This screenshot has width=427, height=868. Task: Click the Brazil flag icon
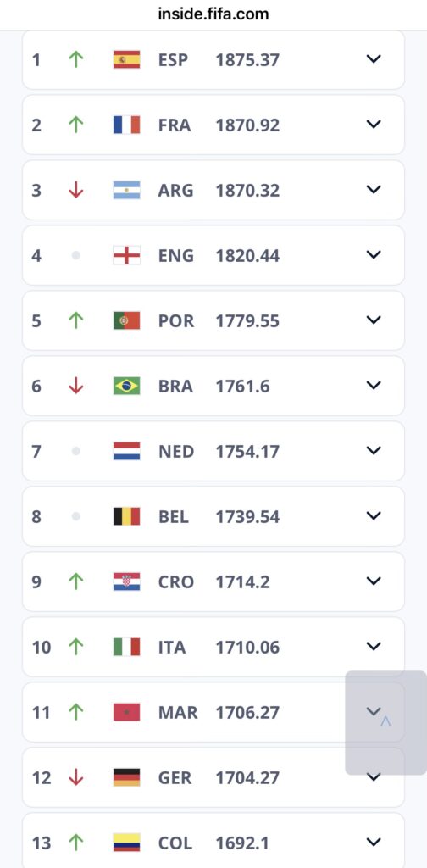coord(127,386)
